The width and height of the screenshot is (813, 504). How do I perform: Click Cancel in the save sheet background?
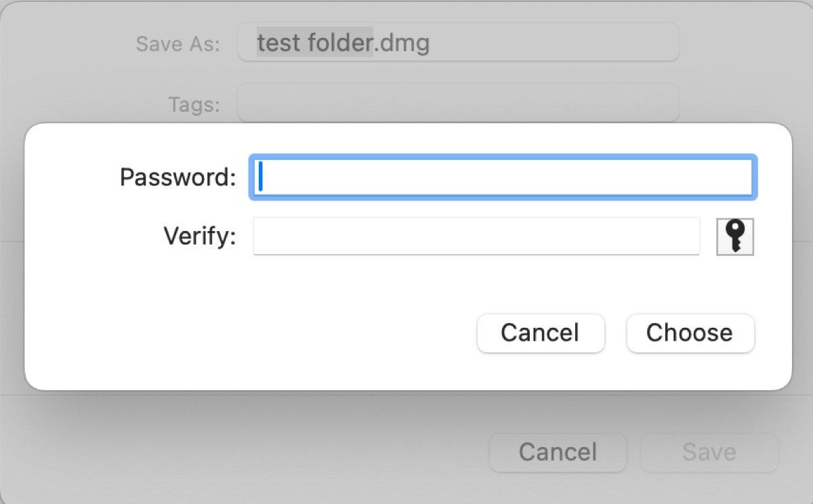[558, 453]
